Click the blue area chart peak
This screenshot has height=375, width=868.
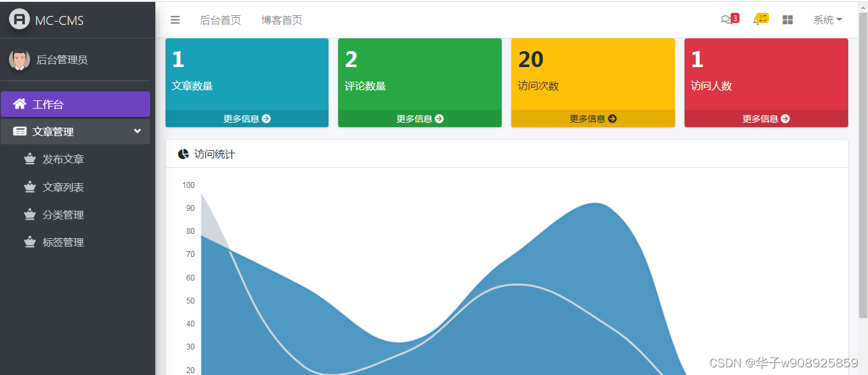click(595, 204)
